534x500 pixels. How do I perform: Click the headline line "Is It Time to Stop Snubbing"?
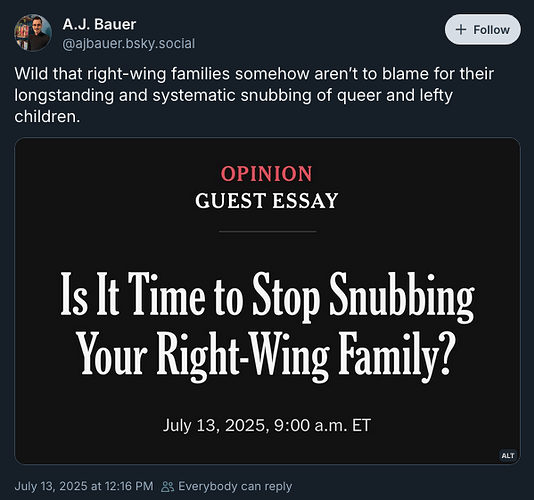tap(267, 296)
